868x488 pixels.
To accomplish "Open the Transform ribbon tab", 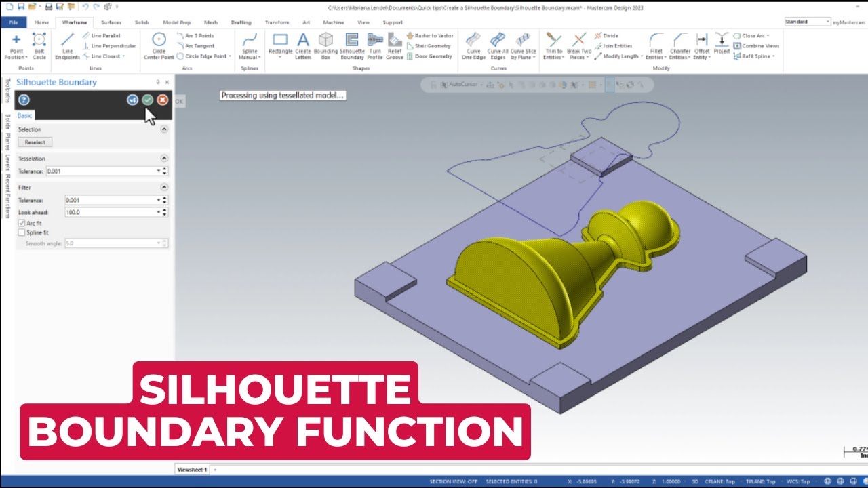I will click(x=277, y=22).
